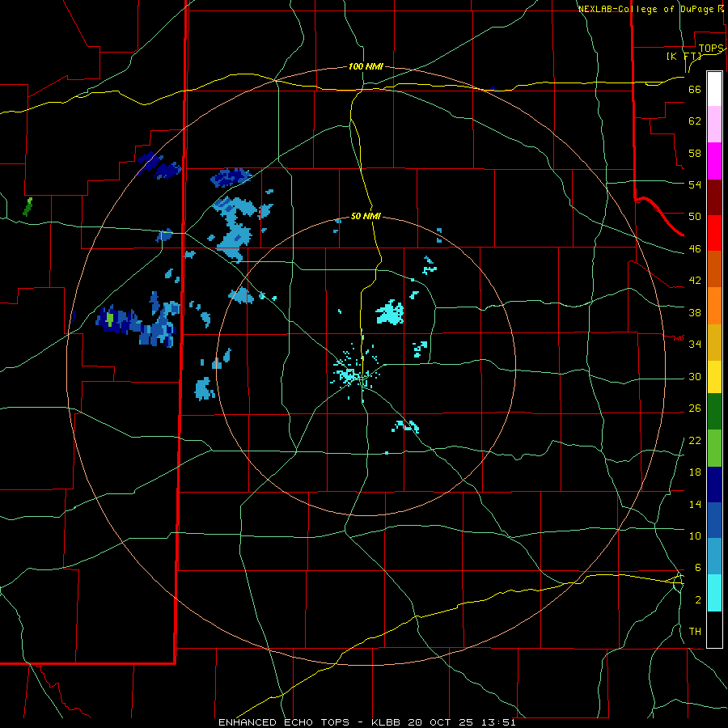Click the legend value "42"
The image size is (728, 728).
tap(695, 280)
